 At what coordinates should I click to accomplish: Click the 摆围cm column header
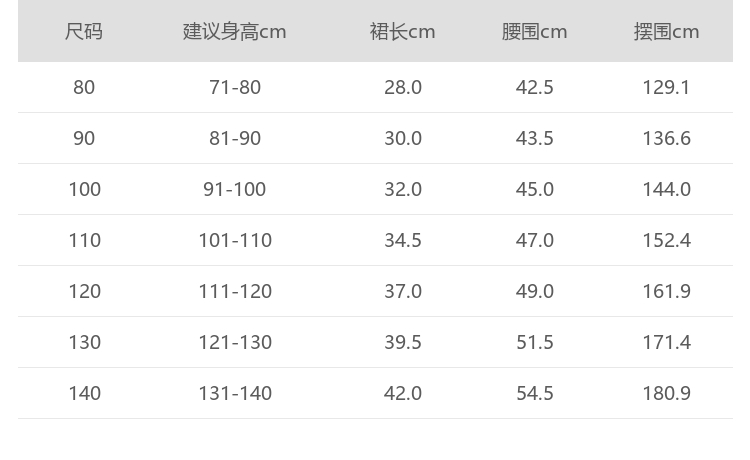(x=667, y=32)
